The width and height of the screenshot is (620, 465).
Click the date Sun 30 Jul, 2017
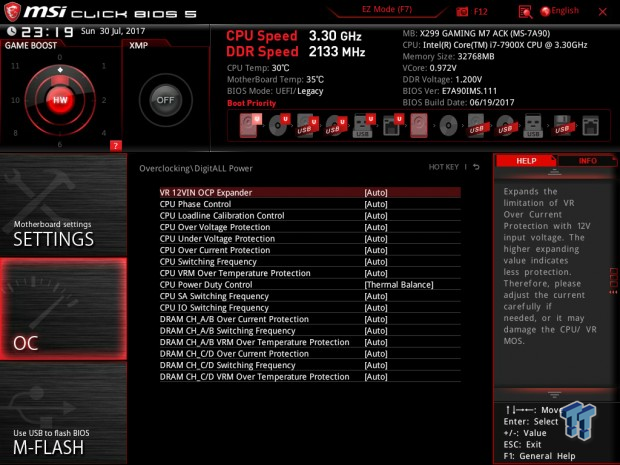(x=113, y=31)
